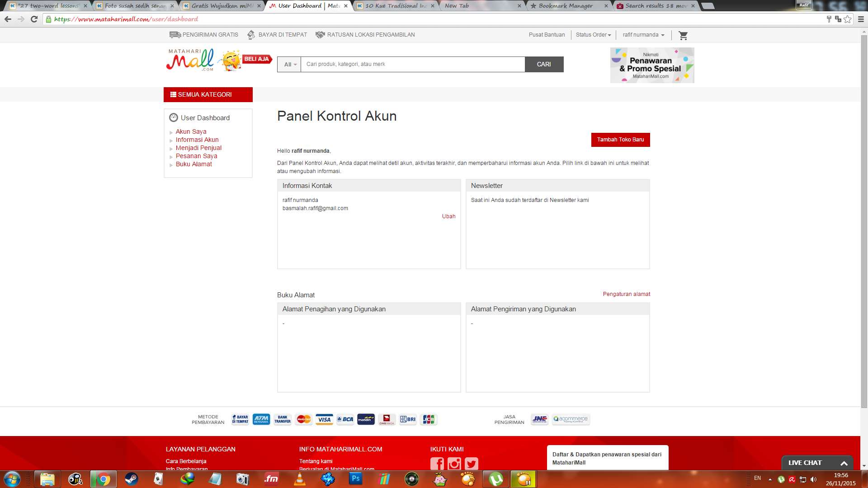Click the Bank Transfer payment logo
This screenshot has width=868, height=488.
283,419
